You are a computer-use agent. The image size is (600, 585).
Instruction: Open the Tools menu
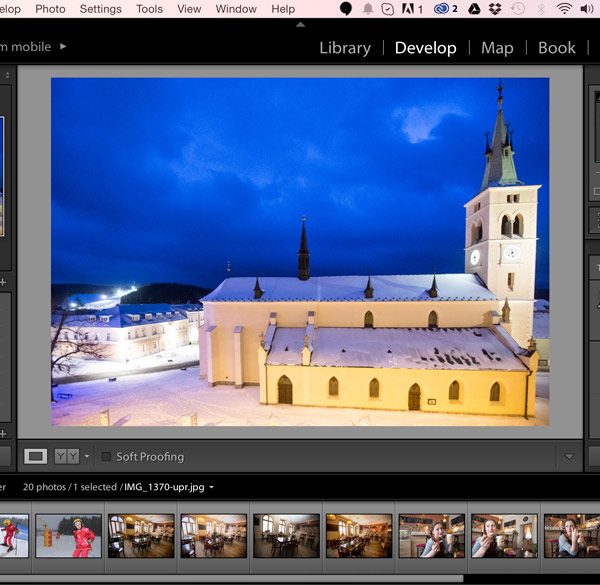tap(149, 9)
